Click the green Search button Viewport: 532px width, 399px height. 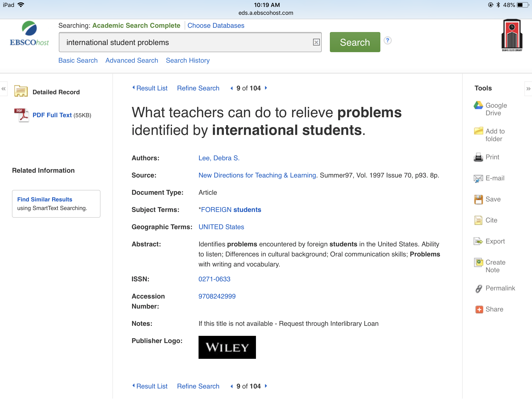(355, 42)
